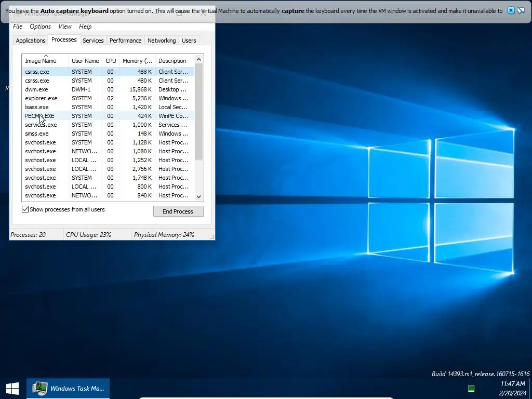Select the smss.exe process row
532x399 pixels.
(108, 134)
